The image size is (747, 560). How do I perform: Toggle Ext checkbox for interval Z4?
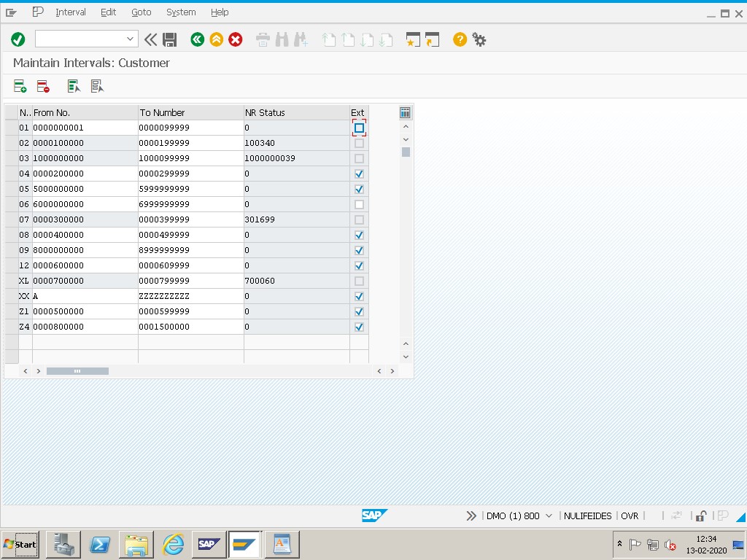point(359,327)
